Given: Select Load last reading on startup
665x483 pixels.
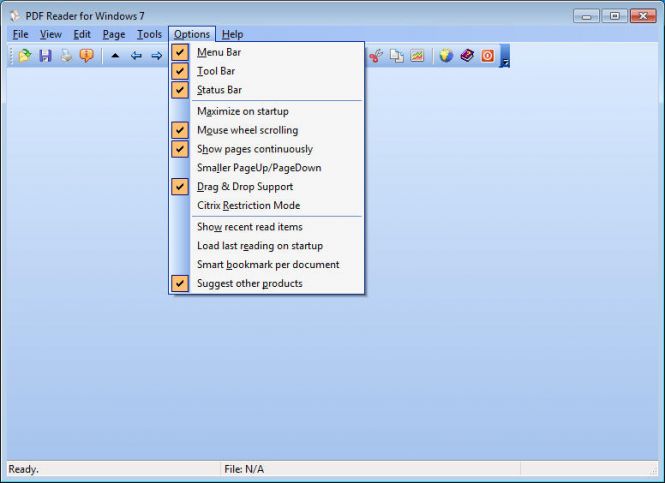Looking at the screenshot, I should [266, 246].
